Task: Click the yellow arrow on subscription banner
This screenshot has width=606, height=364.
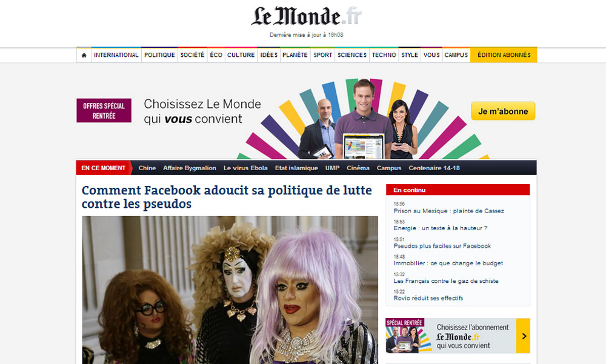Action: pos(524,336)
